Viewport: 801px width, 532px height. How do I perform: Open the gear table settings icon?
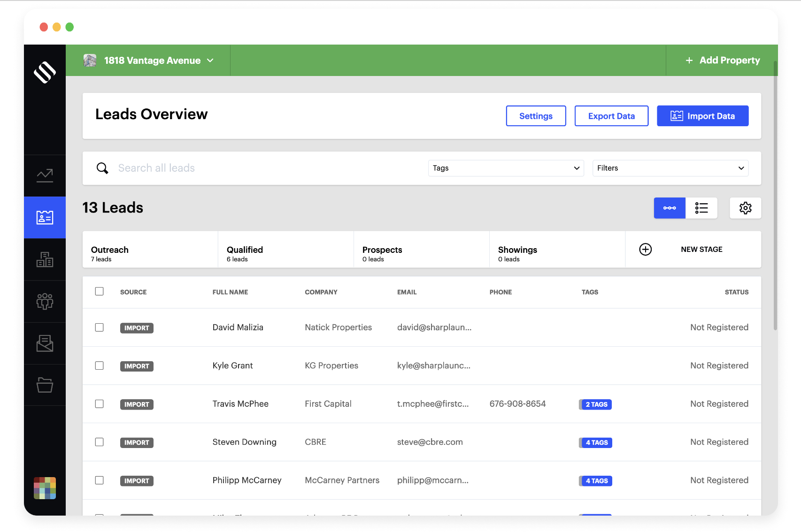pyautogui.click(x=745, y=208)
